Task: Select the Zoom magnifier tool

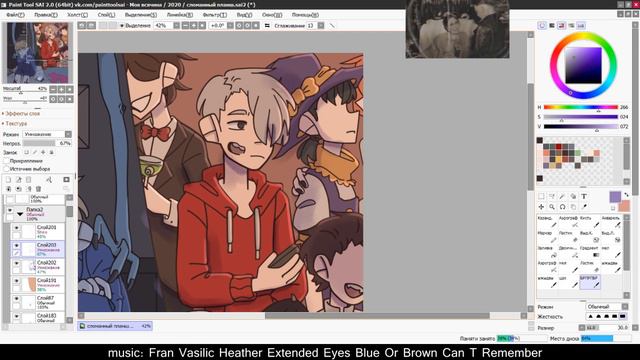Action: click(552, 207)
